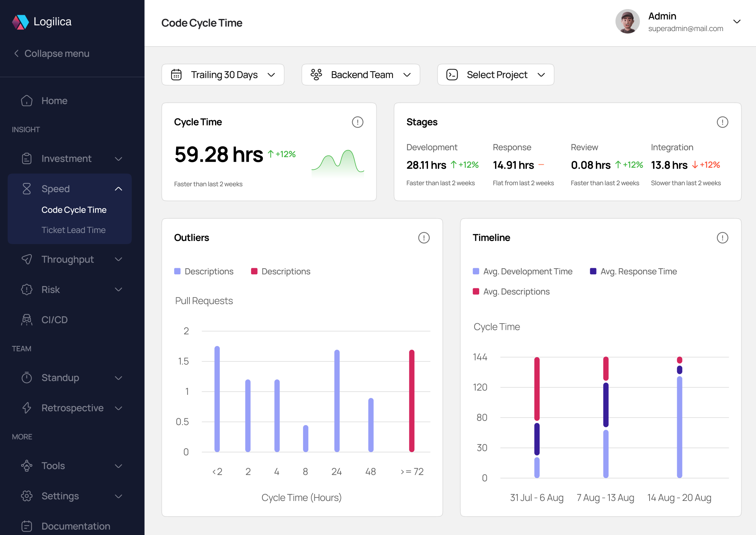Open the Outliers info icon
756x535 pixels.
tap(423, 238)
